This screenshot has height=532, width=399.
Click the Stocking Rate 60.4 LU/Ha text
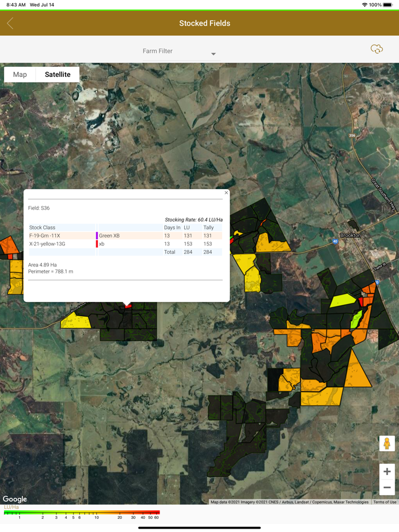click(x=194, y=219)
